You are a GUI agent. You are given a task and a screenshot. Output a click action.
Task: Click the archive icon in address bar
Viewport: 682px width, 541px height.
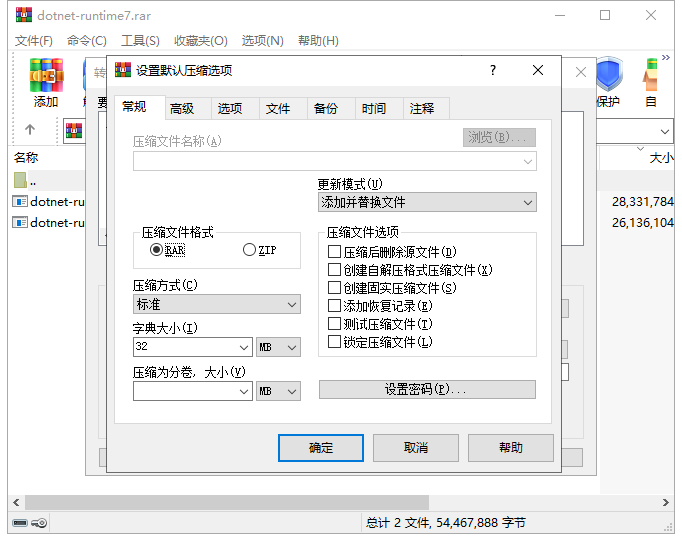coord(74,130)
